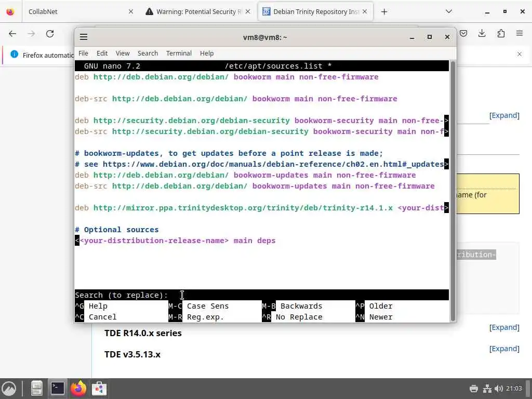Click 'M-C Case Sens' shortcut label
This screenshot has height=399, width=532.
coord(198,306)
